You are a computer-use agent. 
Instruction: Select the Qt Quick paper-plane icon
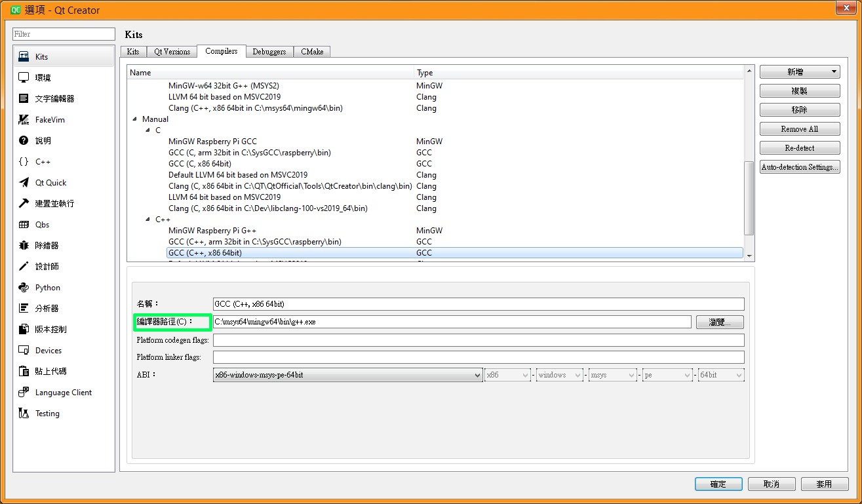[x=24, y=183]
